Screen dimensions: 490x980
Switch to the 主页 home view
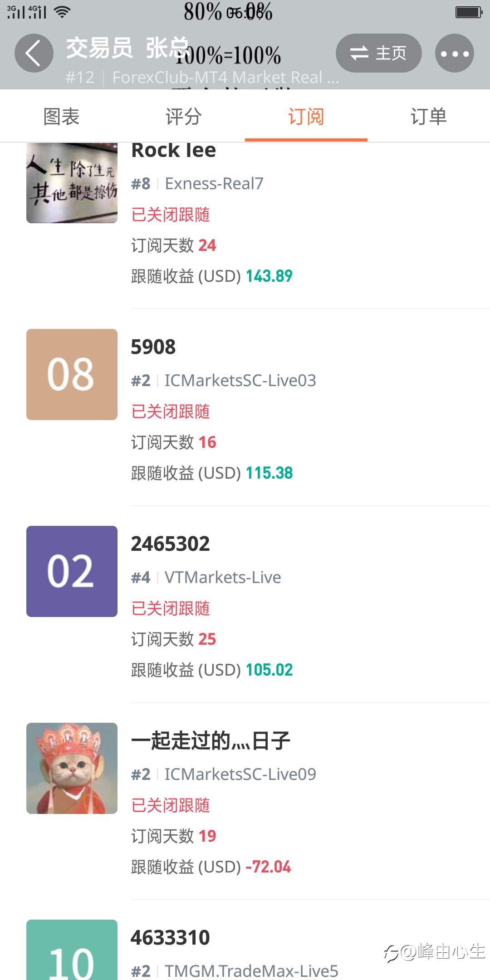pyautogui.click(x=379, y=53)
